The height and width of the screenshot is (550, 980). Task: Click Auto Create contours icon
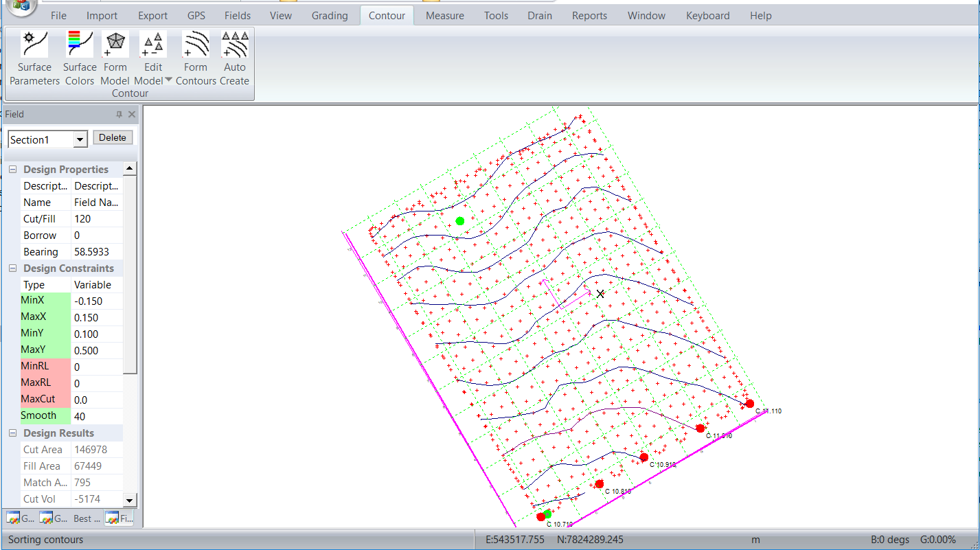235,45
